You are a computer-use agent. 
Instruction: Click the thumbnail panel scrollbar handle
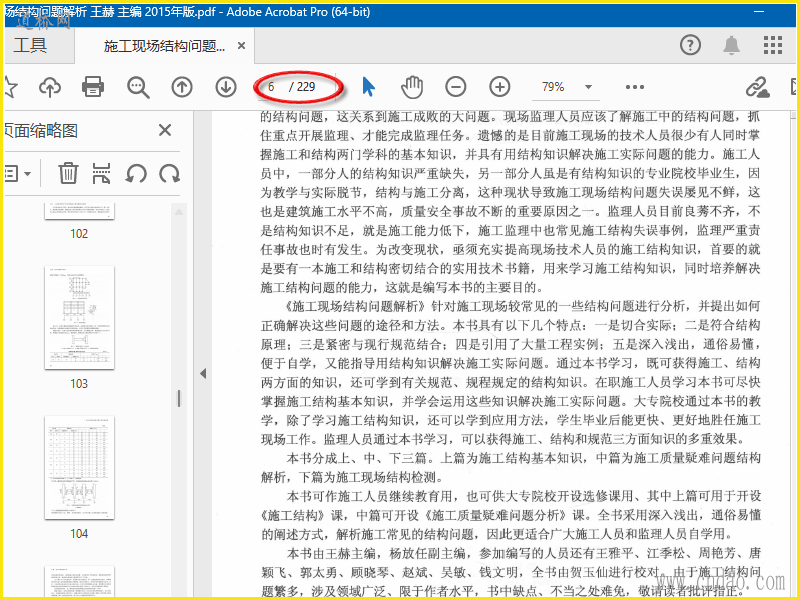179,398
